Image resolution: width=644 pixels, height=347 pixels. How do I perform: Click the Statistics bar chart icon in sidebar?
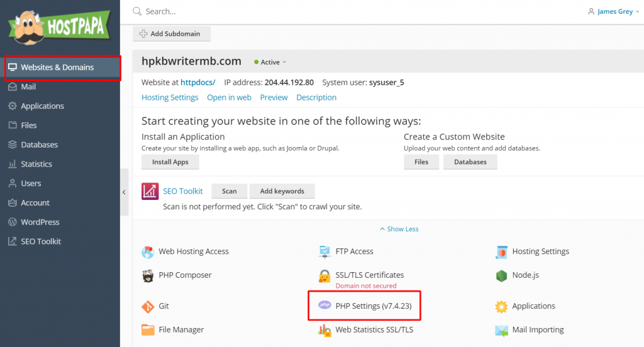[13, 164]
